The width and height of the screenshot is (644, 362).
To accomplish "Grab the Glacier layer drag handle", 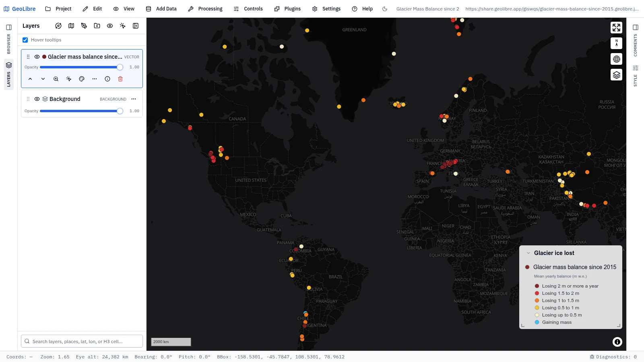I will (x=28, y=57).
